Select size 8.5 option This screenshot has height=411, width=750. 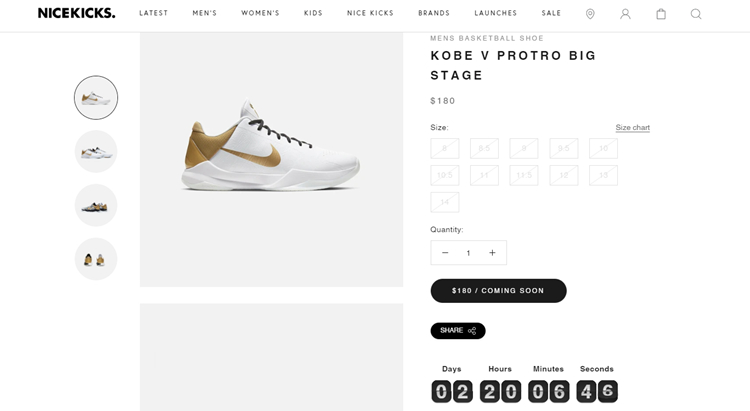pyautogui.click(x=484, y=148)
